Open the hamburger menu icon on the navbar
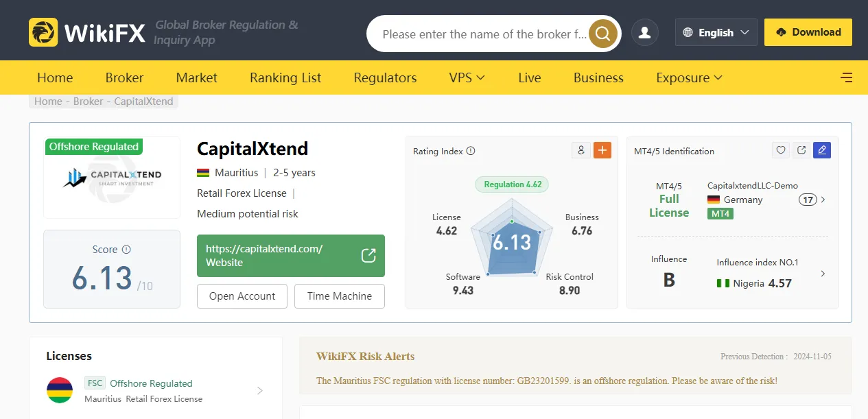This screenshot has height=419, width=868. (846, 77)
